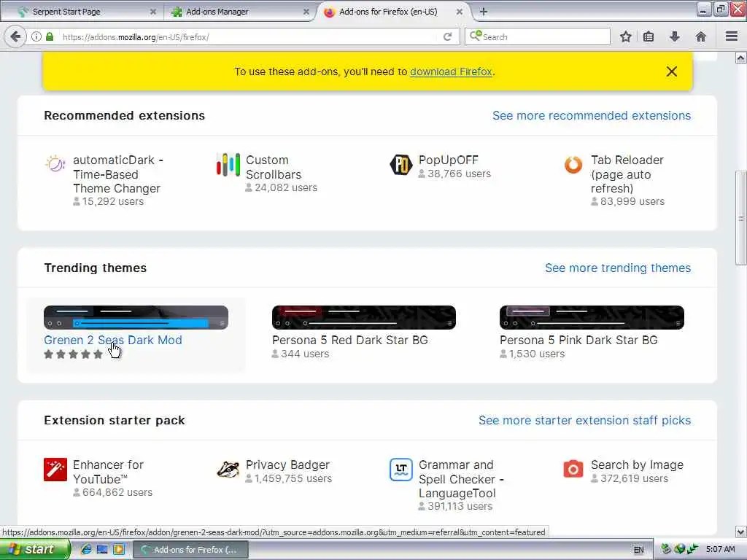The height and width of the screenshot is (560, 747).
Task: Click the EN language bar indicator
Action: [x=638, y=550]
